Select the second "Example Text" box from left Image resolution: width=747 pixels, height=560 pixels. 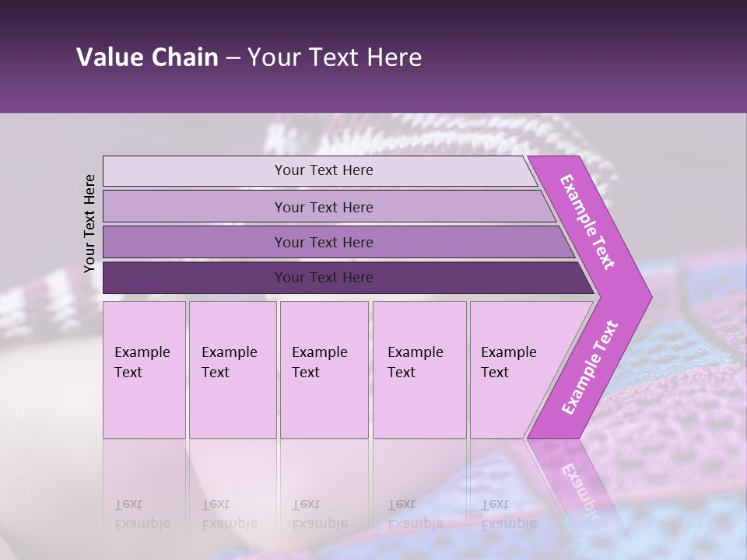point(233,369)
